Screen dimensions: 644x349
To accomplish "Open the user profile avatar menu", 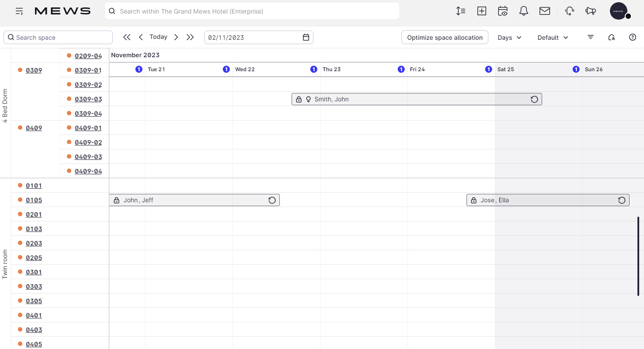I will click(x=619, y=11).
